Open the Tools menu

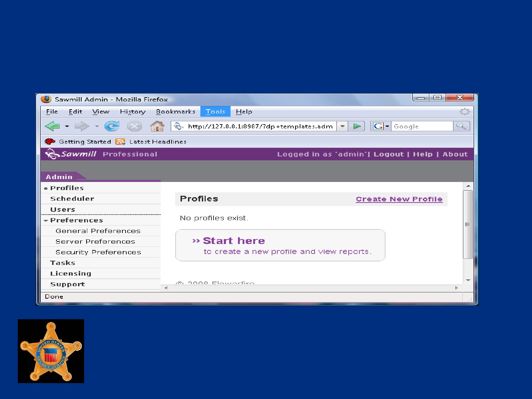[x=215, y=112]
